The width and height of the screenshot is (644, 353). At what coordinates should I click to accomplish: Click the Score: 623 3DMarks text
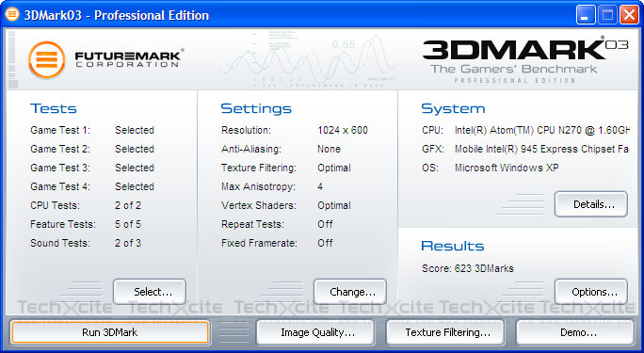467,268
